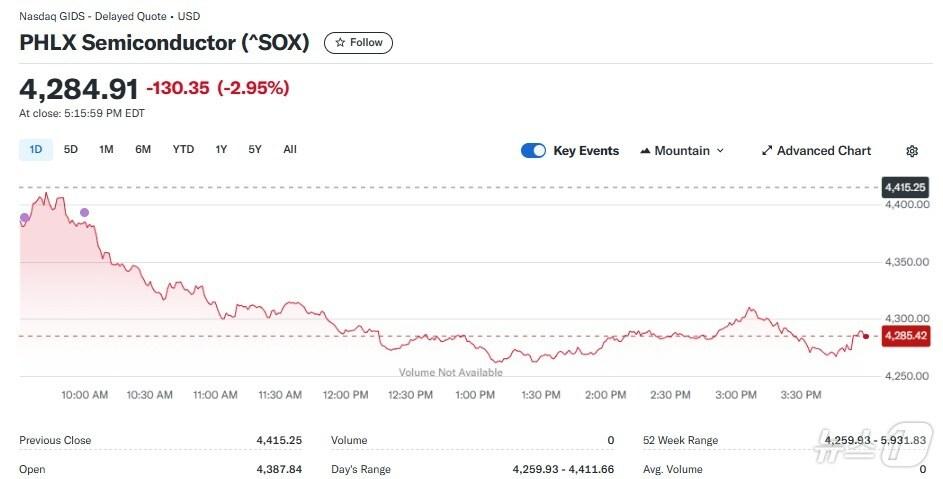This screenshot has height=479, width=943.
Task: Select the 5Y time range
Action: pyautogui.click(x=255, y=150)
